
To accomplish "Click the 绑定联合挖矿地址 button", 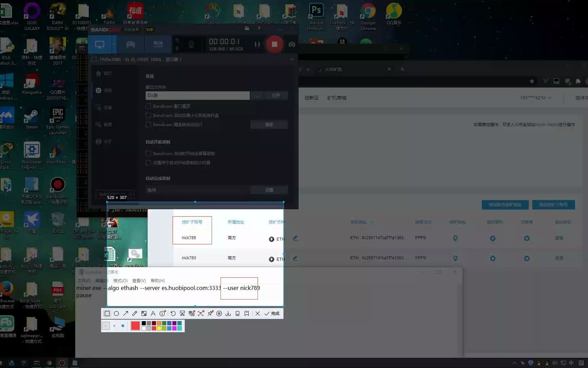I will point(505,205).
